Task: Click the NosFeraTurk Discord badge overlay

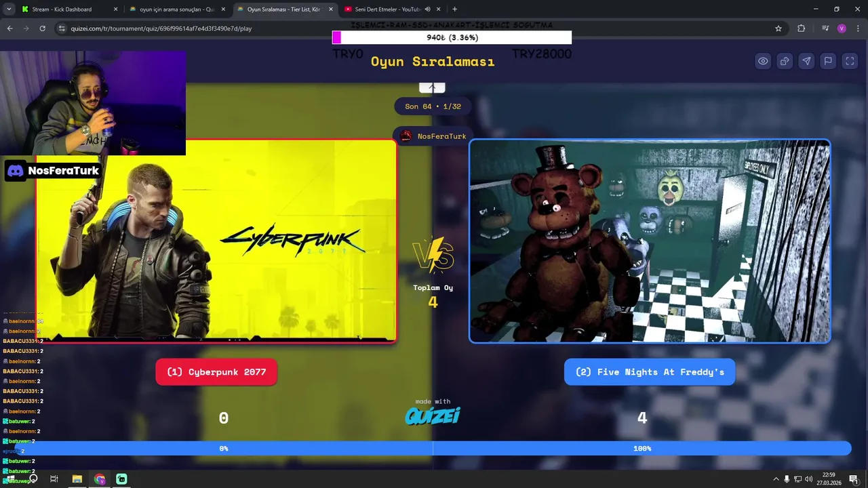Action: (x=54, y=171)
